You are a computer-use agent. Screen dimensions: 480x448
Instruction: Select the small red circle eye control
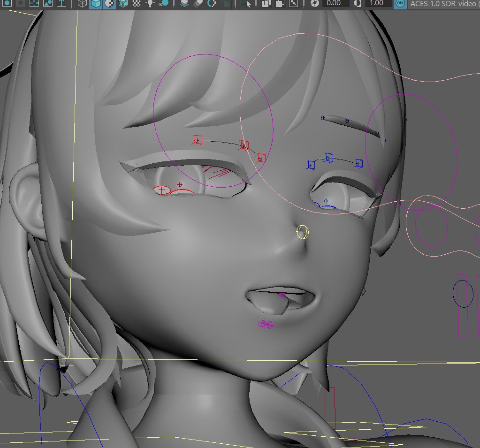point(161,190)
